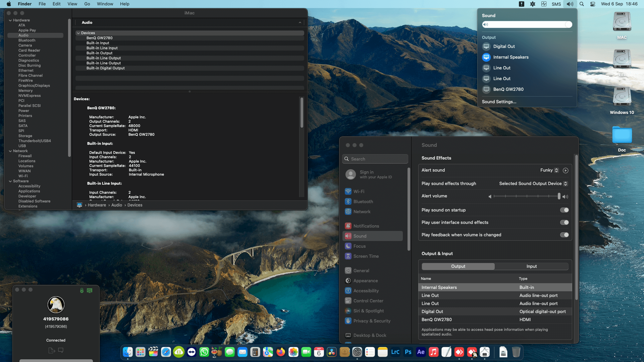Screen dimensions: 644x362
Task: Open Notifications settings in sidebar
Action: click(366, 226)
